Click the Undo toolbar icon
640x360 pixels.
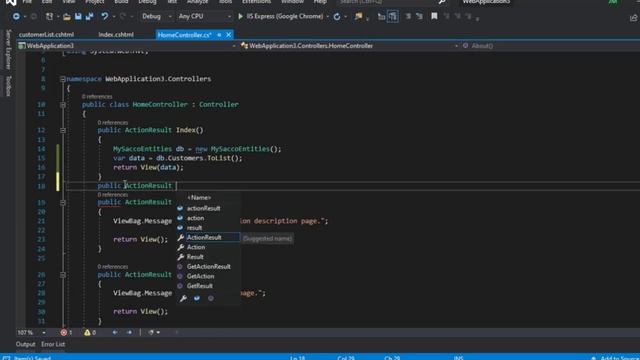[105, 16]
